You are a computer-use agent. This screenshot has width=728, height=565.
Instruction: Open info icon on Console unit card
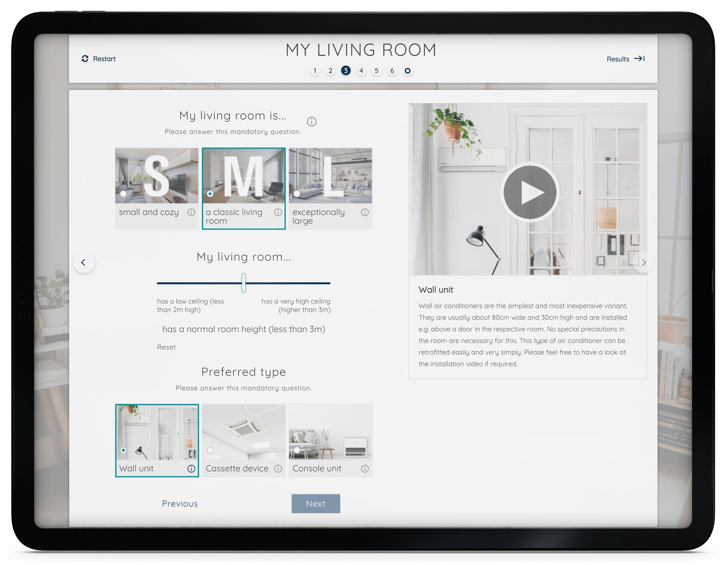point(365,469)
